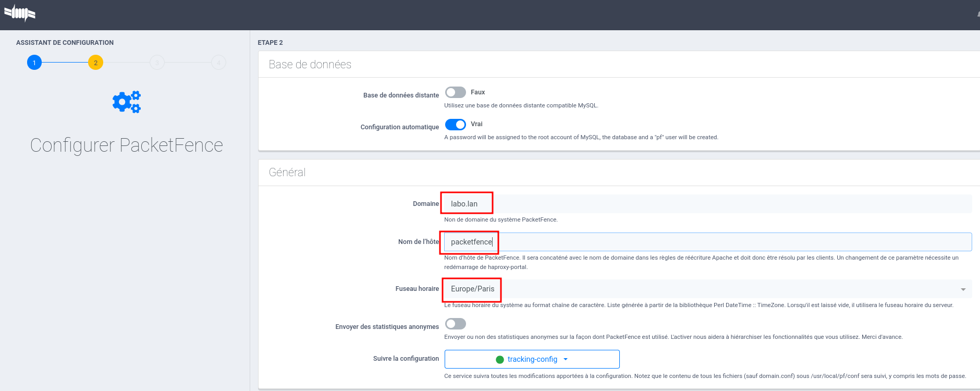Click the Suivre la configuration label
980x391 pixels.
(x=406, y=359)
